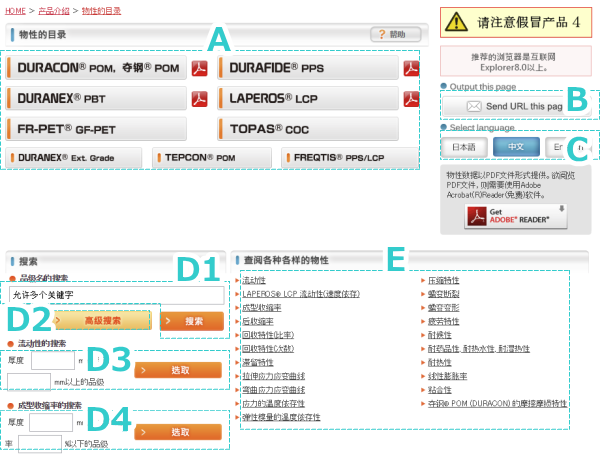Open the DURANEX PBT product button
The image size is (600, 463).
(96, 98)
